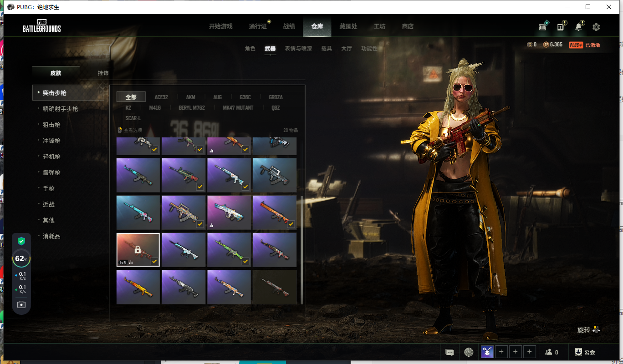Switch to the 开始游戏 play tab
This screenshot has width=623, height=364.
(220, 26)
